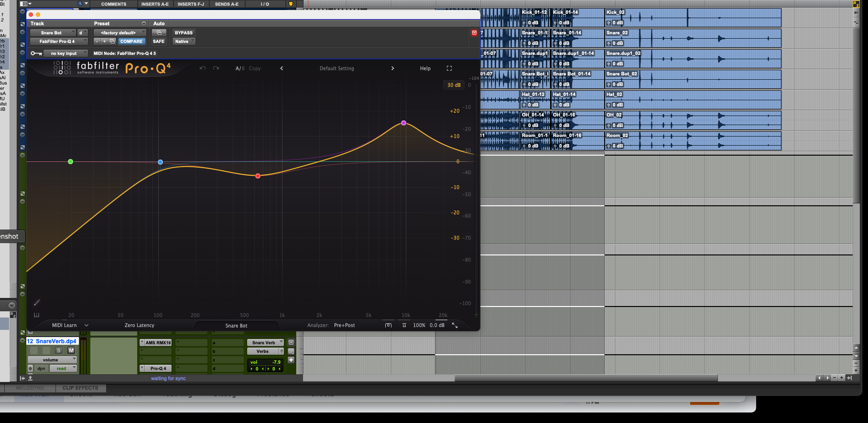Open the insert position 'd' selector
Image resolution: width=868 pixels, height=423 pixels.
(83, 33)
